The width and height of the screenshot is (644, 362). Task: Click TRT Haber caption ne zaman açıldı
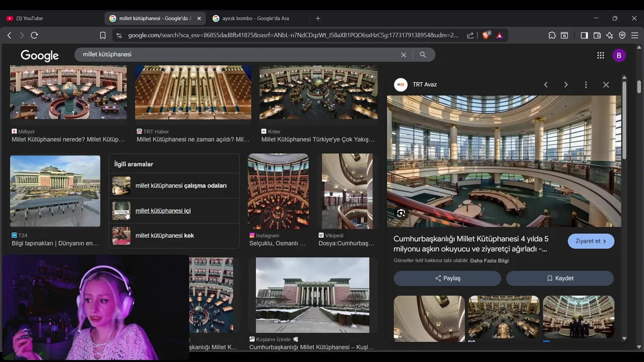pyautogui.click(x=193, y=139)
